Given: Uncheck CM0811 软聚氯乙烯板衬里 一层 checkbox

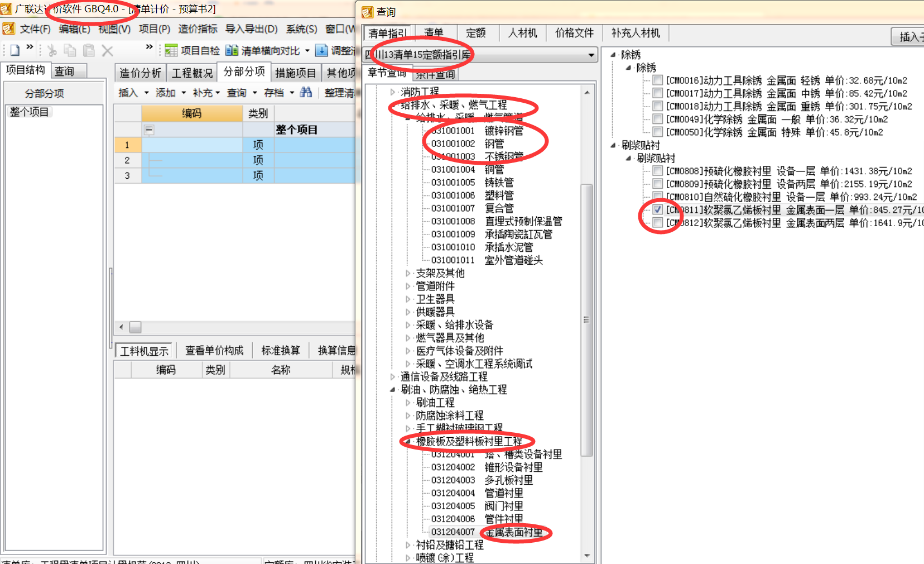Looking at the screenshot, I should click(658, 209).
